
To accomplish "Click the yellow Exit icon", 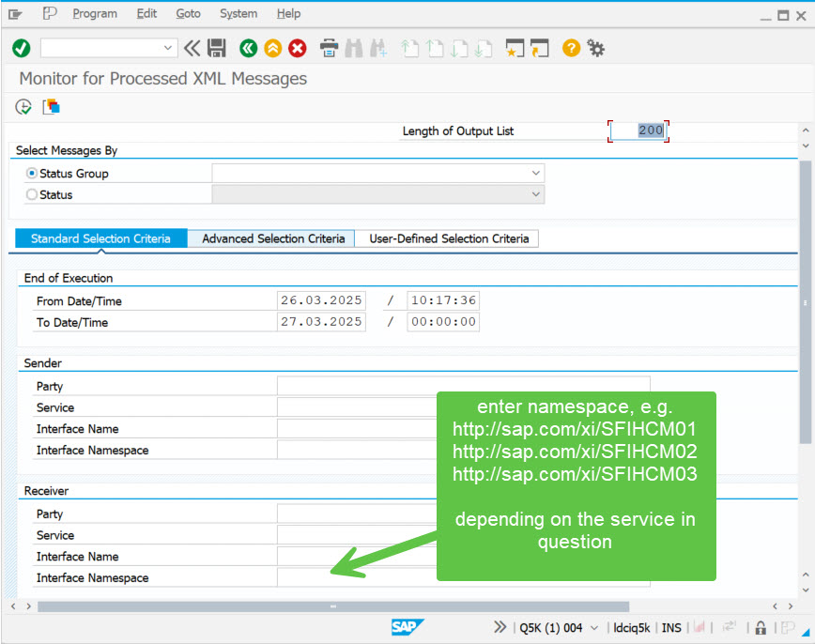I will tap(273, 48).
